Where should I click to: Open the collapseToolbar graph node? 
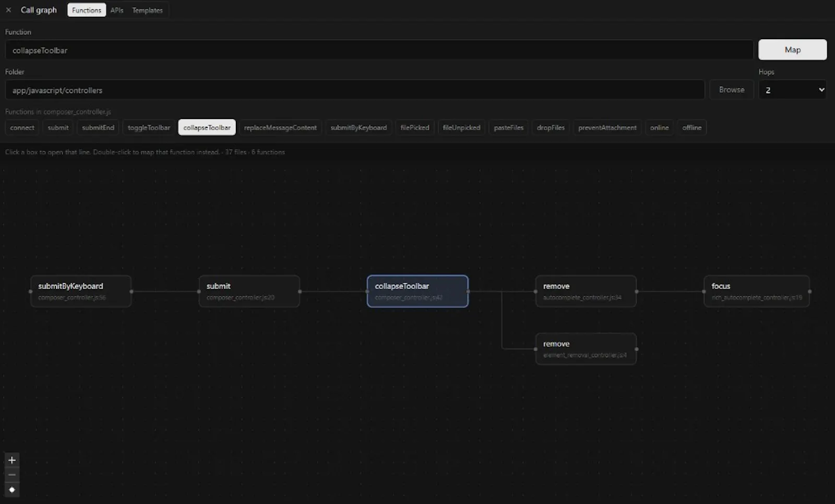click(x=417, y=291)
